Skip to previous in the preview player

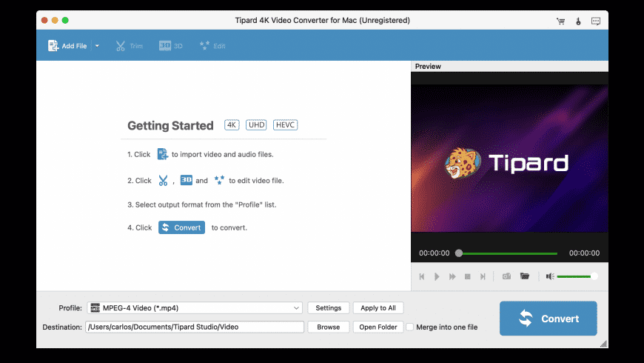pos(422,276)
